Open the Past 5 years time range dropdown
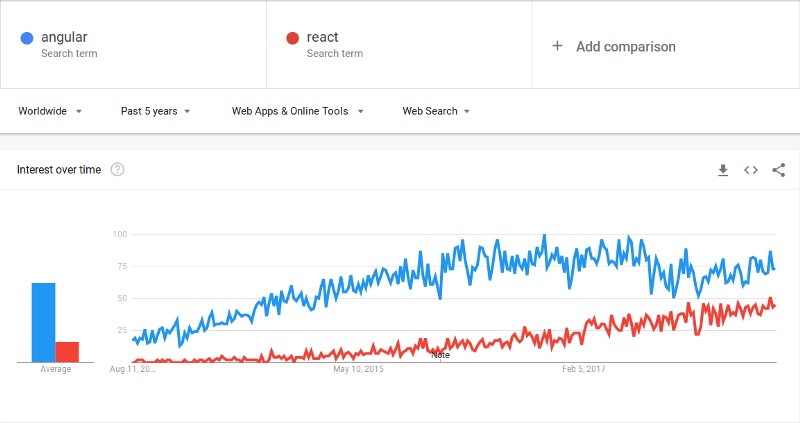The width and height of the screenshot is (800, 423). pyautogui.click(x=156, y=111)
